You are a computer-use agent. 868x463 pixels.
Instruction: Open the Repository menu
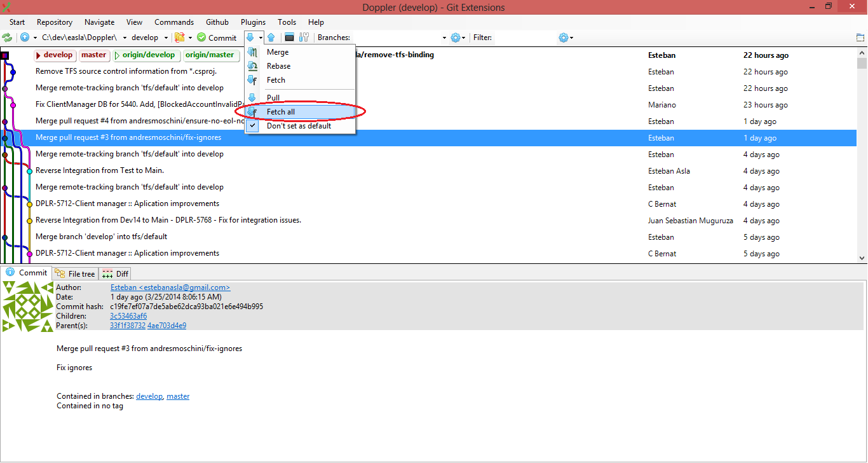pyautogui.click(x=55, y=22)
